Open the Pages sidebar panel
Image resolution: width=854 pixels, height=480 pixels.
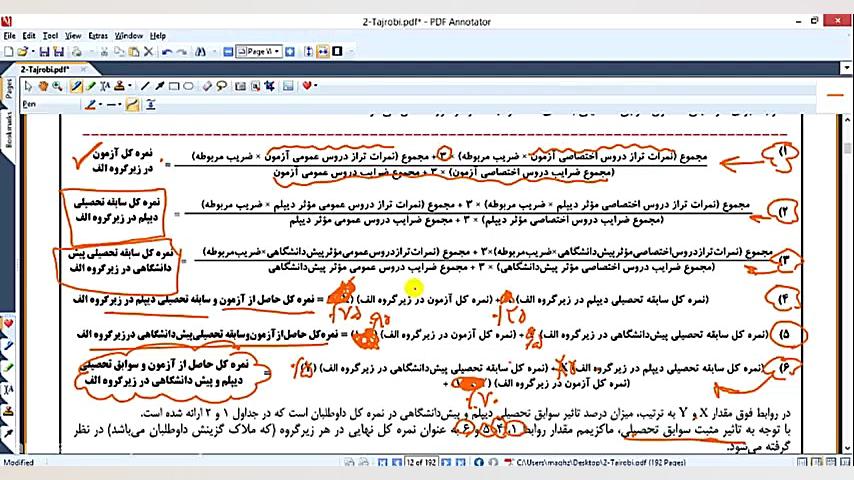[x=9, y=88]
